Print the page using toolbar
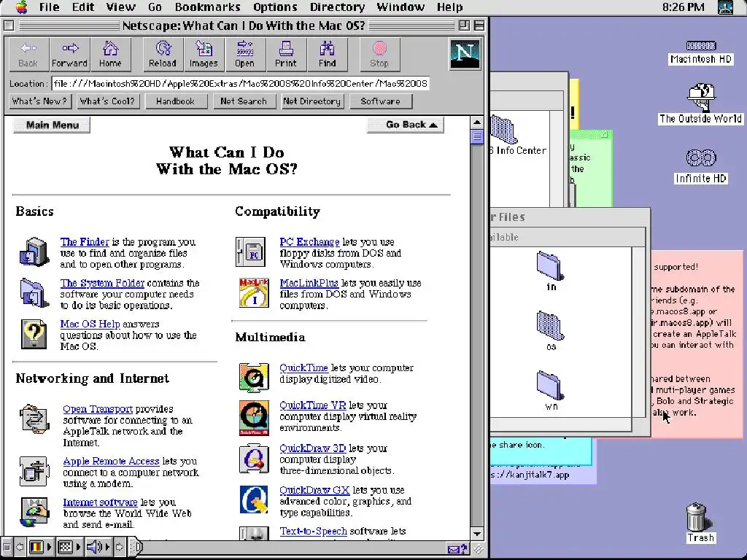This screenshot has width=747, height=560. tap(285, 54)
